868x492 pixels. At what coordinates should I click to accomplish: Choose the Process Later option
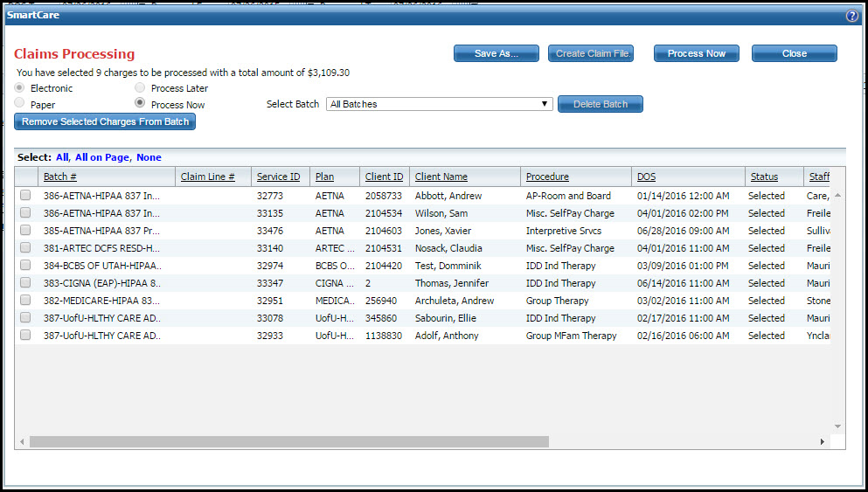click(x=140, y=88)
